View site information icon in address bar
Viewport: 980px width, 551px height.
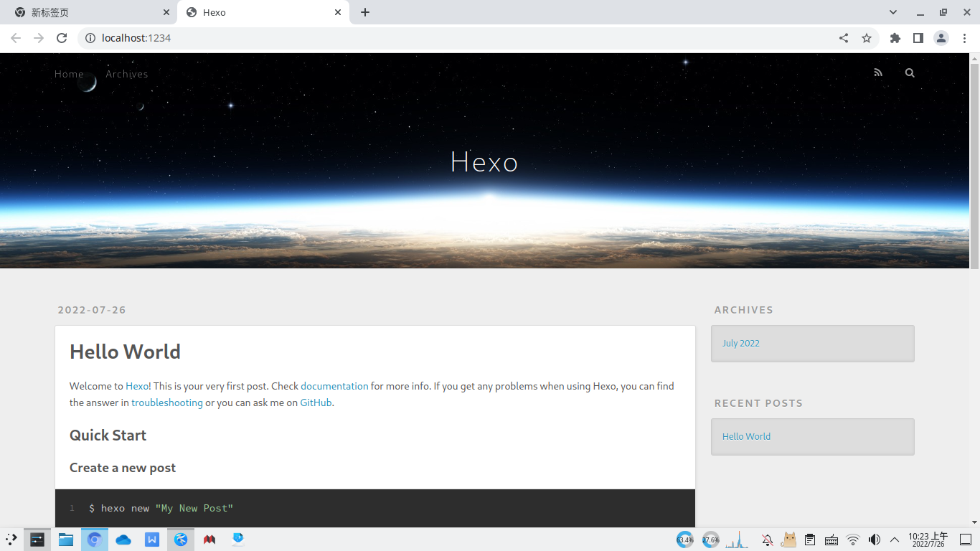tap(90, 38)
